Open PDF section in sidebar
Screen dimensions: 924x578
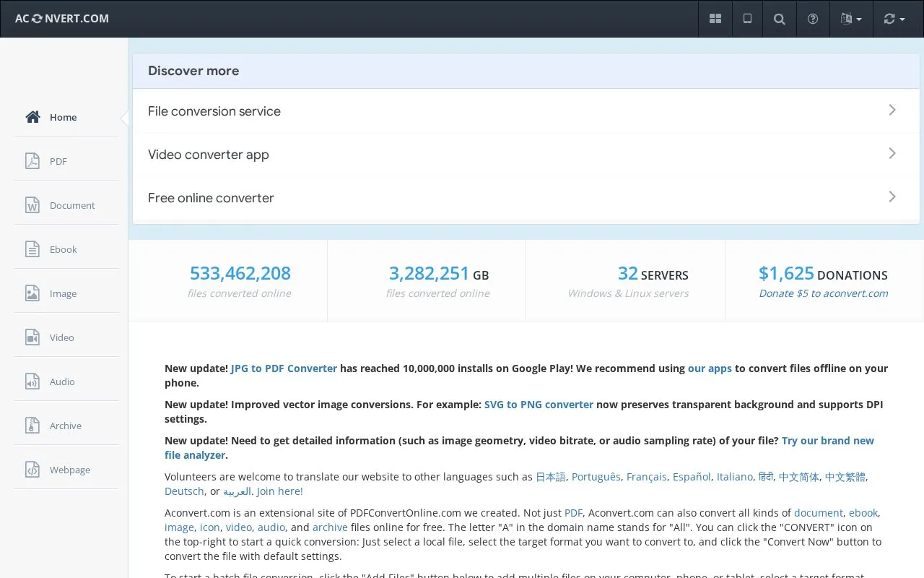point(66,161)
